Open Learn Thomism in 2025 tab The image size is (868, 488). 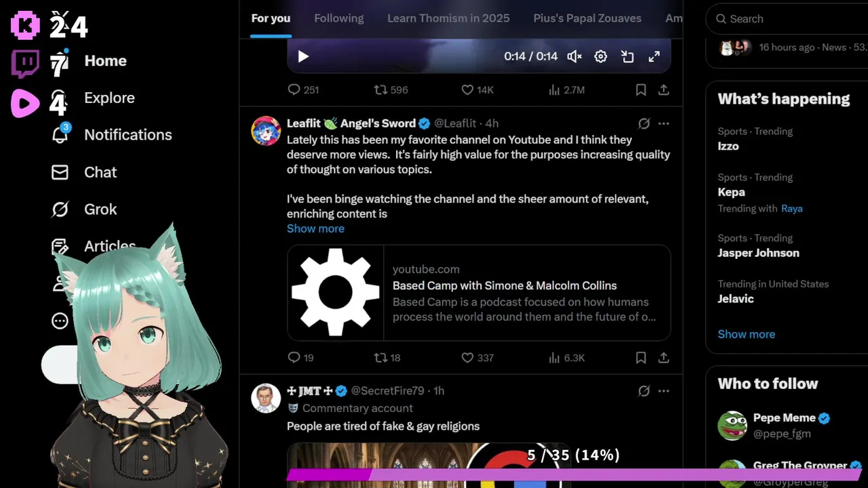click(x=448, y=18)
